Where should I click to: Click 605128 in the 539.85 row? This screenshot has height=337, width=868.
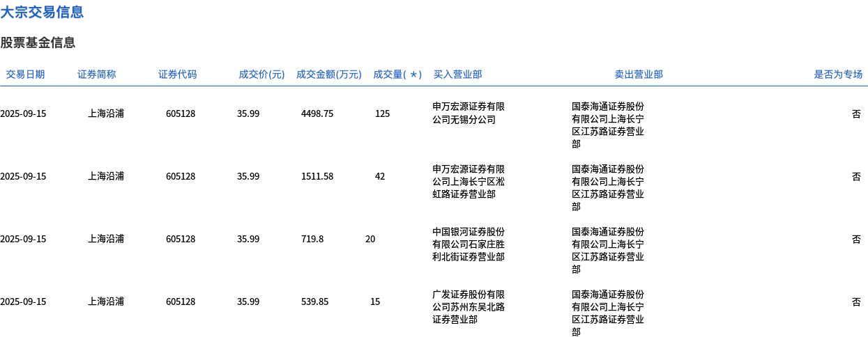point(181,301)
